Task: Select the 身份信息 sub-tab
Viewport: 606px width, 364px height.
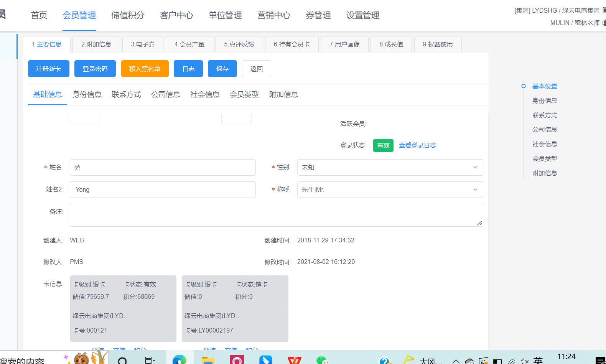Action: 87,94
